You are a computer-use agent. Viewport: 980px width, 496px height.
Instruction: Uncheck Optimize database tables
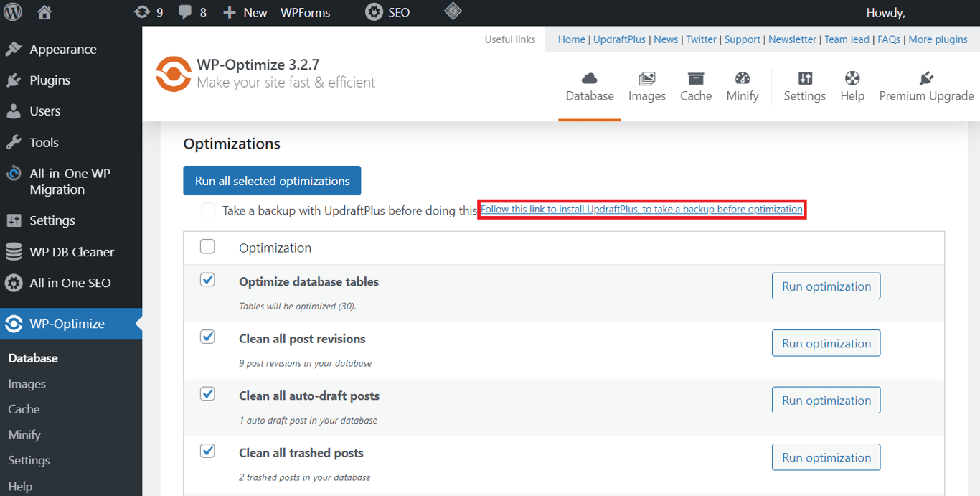[x=207, y=279]
